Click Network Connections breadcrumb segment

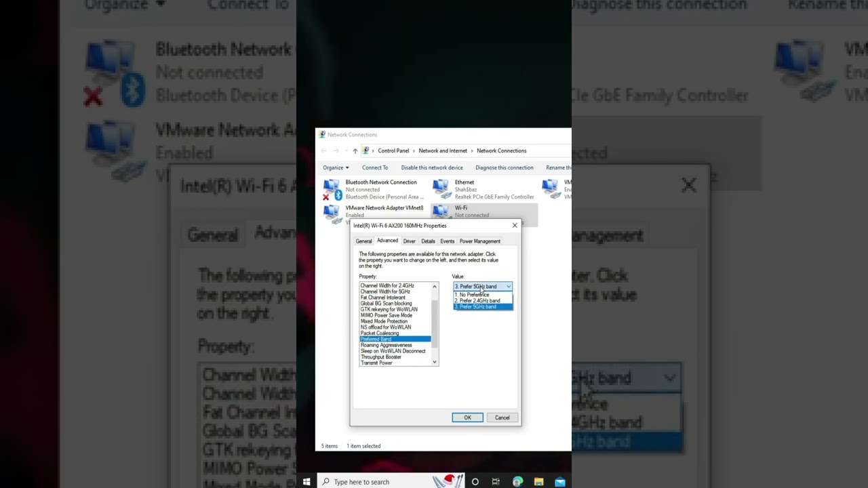[502, 150]
